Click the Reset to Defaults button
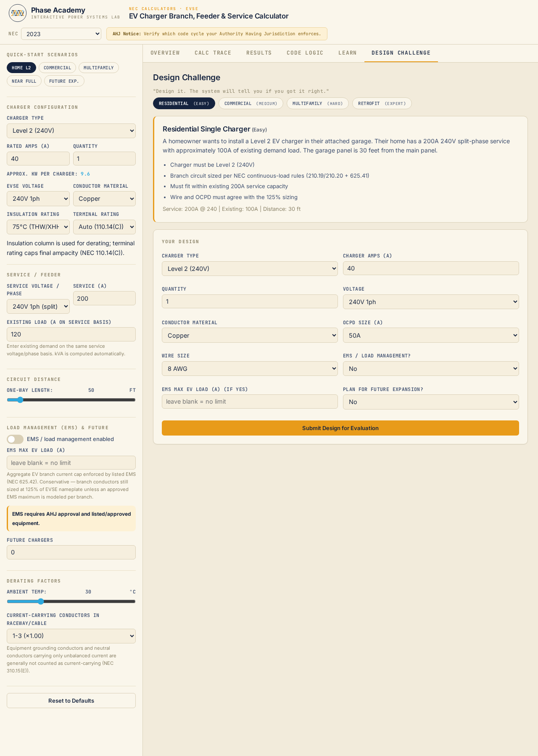This screenshot has height=756, width=538. [x=71, y=701]
